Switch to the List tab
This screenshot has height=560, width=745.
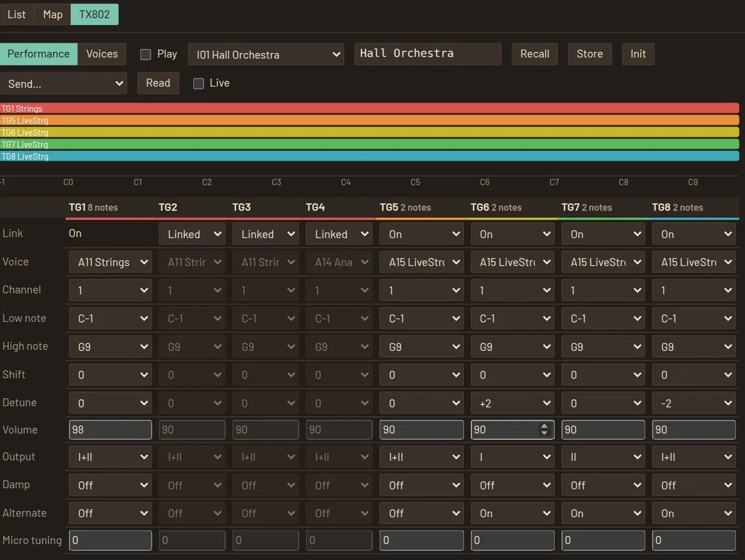point(17,14)
